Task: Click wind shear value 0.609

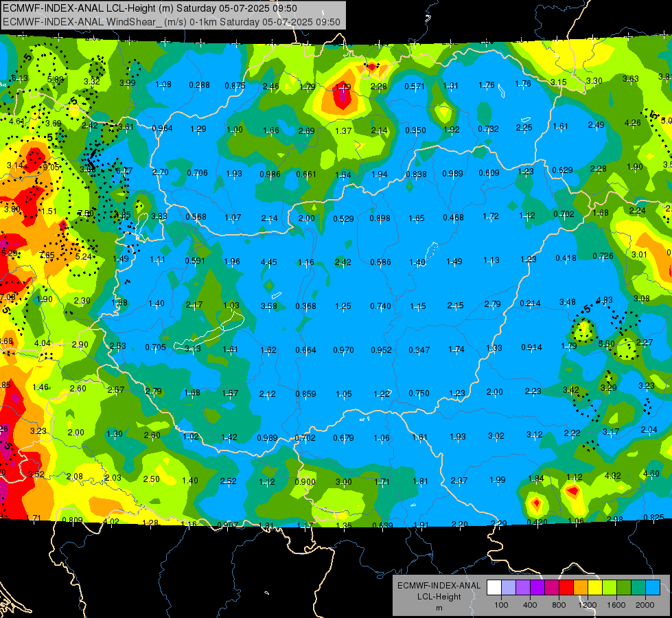Action: (489, 173)
